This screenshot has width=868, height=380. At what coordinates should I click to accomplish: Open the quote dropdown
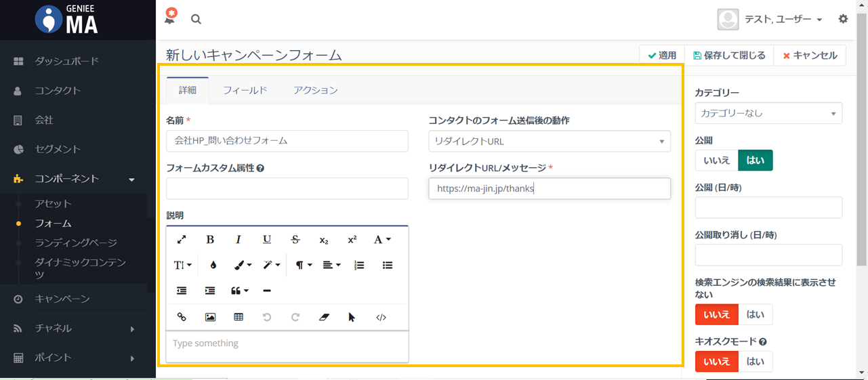tap(239, 291)
